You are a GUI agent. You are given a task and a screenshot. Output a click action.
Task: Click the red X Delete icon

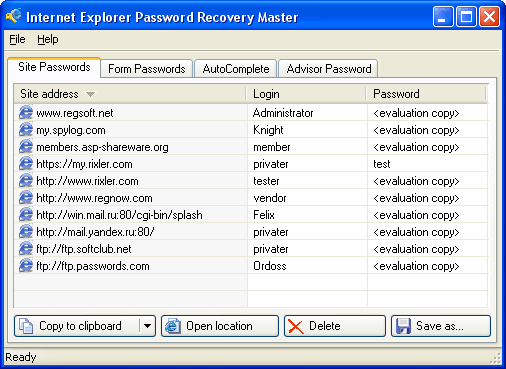click(x=296, y=326)
